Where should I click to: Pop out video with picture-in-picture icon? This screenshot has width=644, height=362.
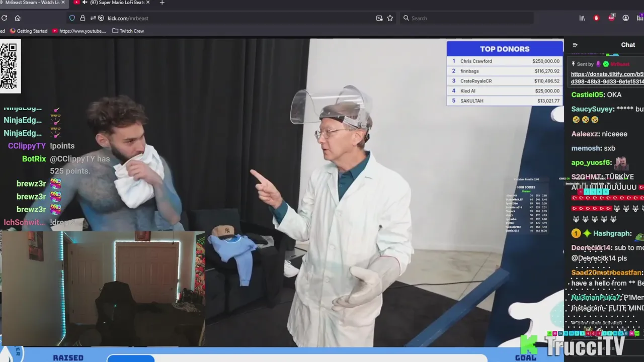[x=379, y=18]
